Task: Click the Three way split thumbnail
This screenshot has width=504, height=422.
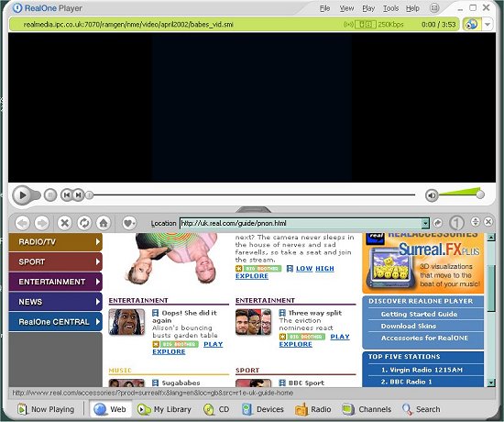Action: (253, 322)
